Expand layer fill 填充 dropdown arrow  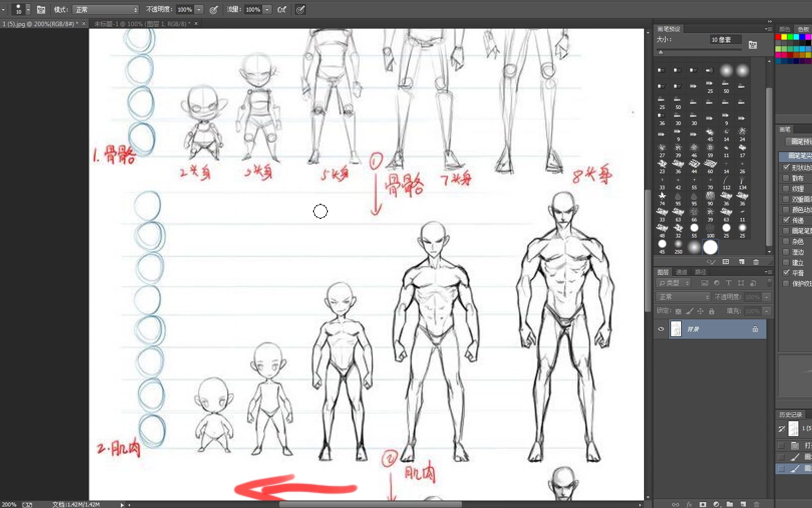[766, 311]
